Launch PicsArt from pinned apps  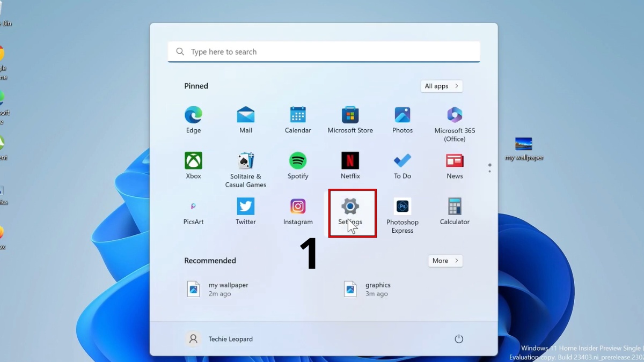pos(193,211)
